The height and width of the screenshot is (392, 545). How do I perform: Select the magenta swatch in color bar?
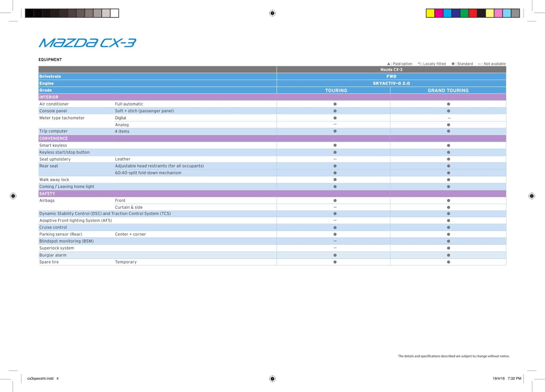pos(439,13)
